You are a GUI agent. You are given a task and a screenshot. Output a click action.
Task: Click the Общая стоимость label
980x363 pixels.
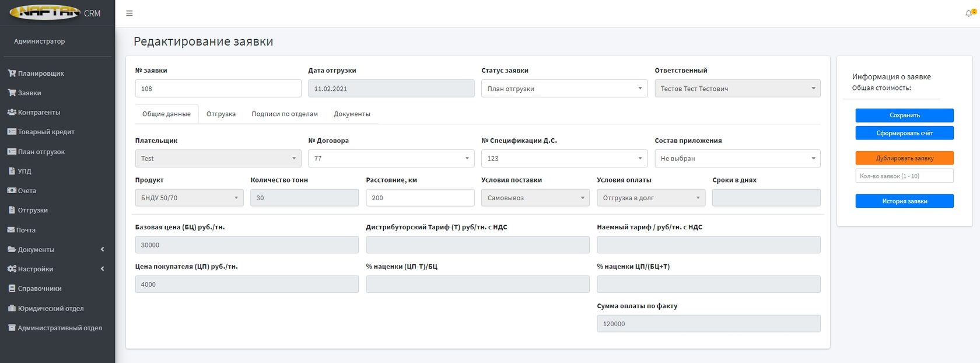[881, 88]
